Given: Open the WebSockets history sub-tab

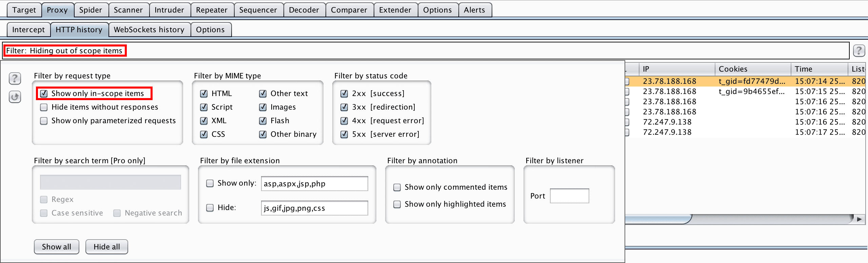Looking at the screenshot, I should click(x=149, y=30).
